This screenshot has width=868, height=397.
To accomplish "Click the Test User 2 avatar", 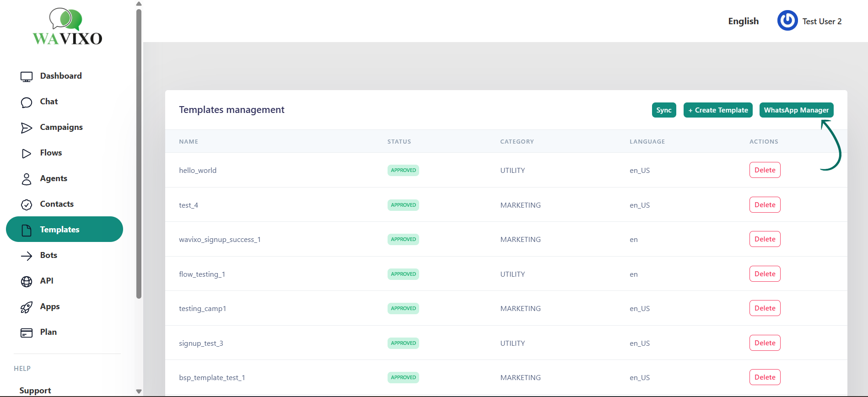I will point(787,21).
